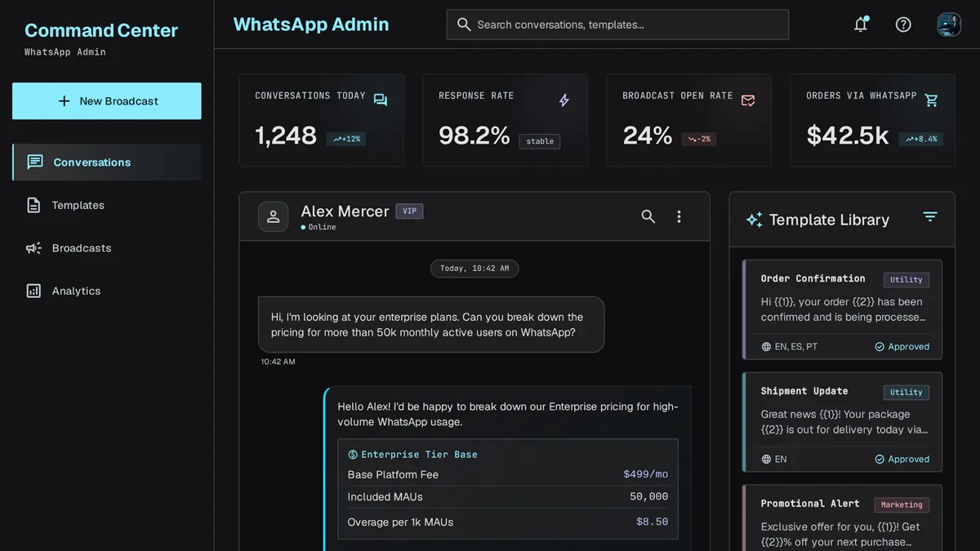Viewport: 980px width, 551px height.
Task: Click the help question mark icon
Action: pyautogui.click(x=903, y=24)
